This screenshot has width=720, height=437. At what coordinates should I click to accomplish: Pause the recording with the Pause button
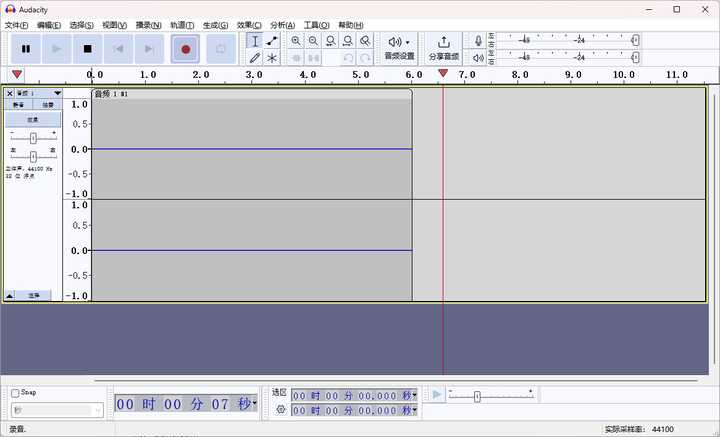click(x=26, y=49)
